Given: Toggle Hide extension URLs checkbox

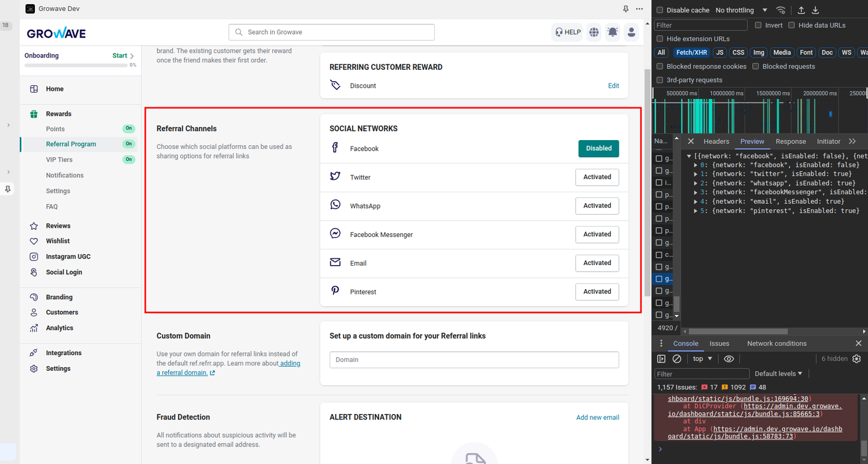Looking at the screenshot, I should tap(660, 39).
